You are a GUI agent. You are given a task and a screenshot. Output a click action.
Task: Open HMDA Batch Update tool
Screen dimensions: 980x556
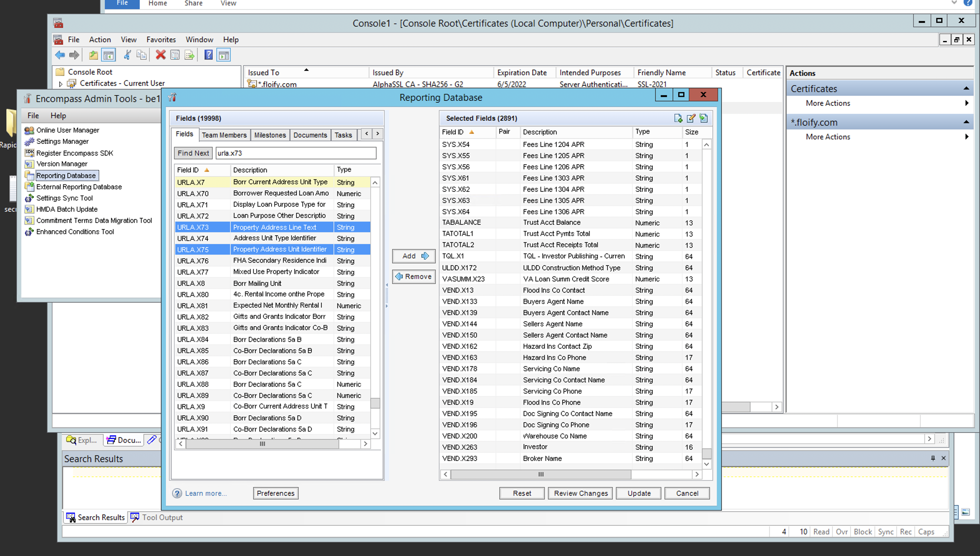point(66,209)
